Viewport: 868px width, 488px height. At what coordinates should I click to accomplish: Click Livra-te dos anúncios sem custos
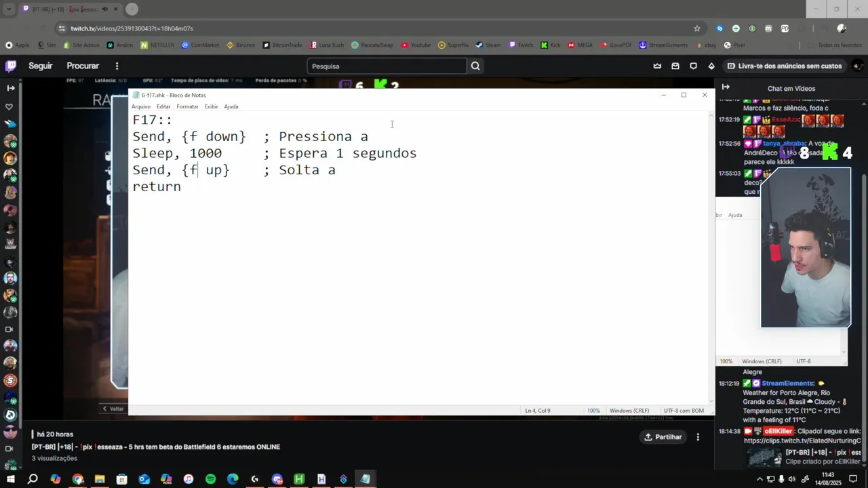[784, 66]
